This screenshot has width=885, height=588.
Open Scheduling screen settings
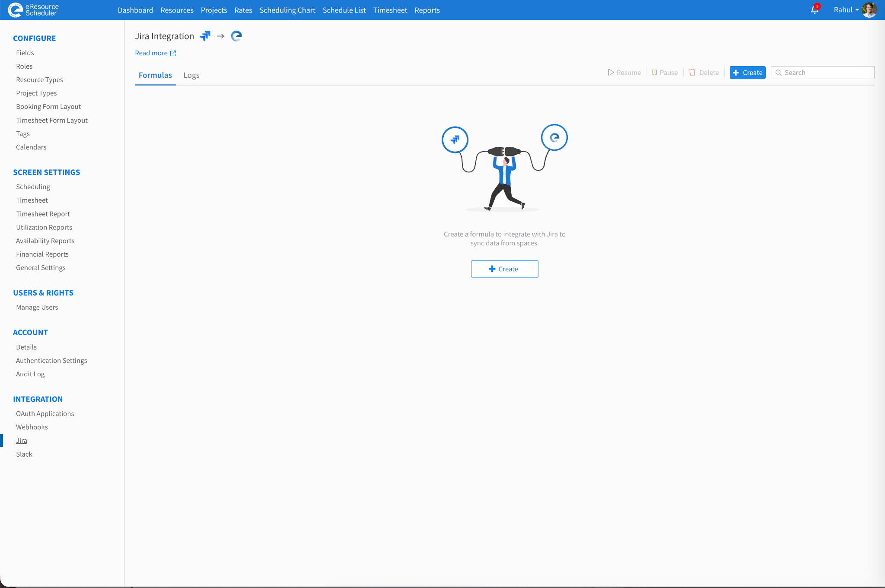(33, 187)
